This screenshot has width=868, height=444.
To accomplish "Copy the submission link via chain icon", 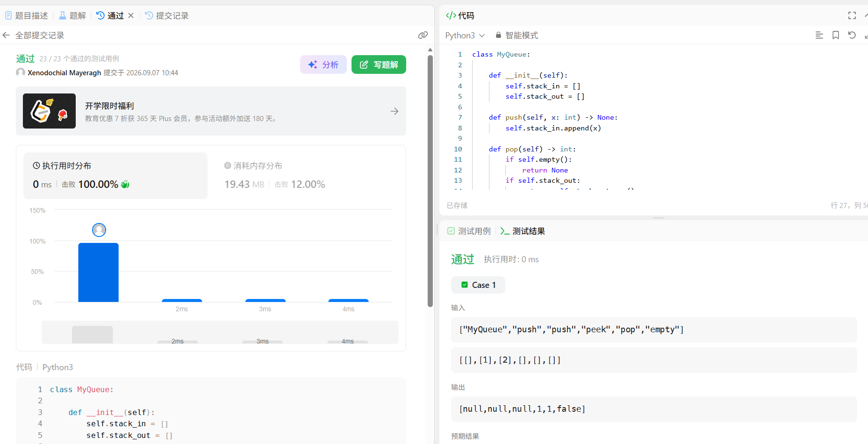I will [x=423, y=35].
